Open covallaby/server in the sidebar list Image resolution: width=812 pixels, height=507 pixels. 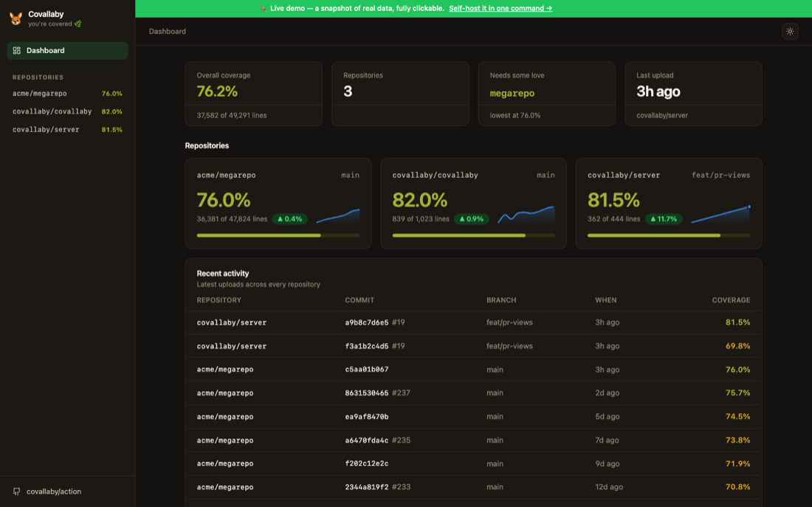[x=67, y=130]
